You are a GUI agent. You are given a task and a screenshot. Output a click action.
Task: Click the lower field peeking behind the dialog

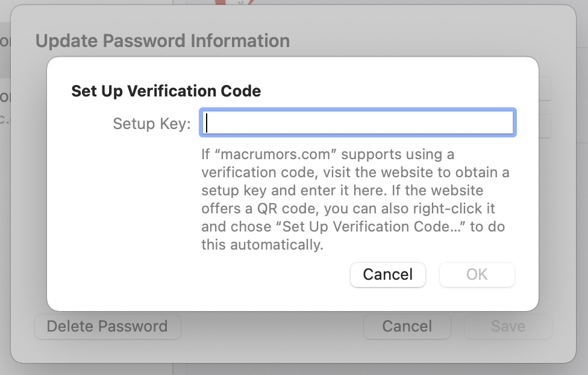coord(545,126)
